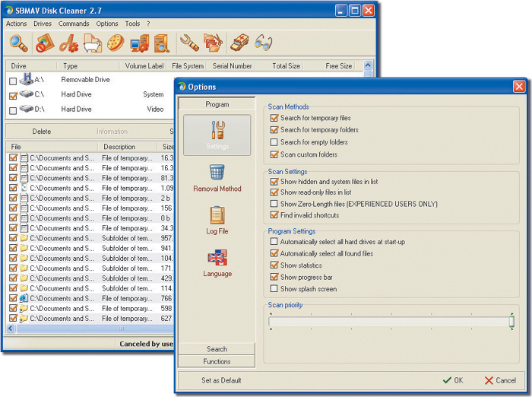The width and height of the screenshot is (532, 397).
Task: Open the Commands menu
Action: (74, 24)
